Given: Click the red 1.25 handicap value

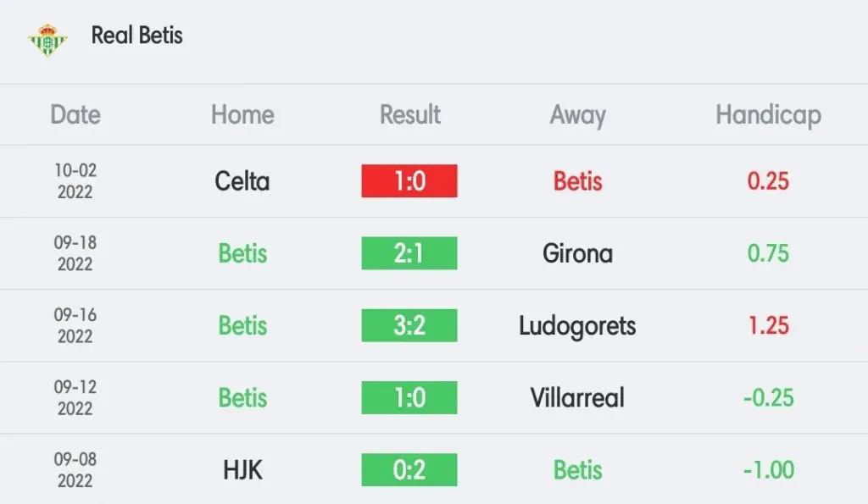Looking at the screenshot, I should click(x=768, y=325).
